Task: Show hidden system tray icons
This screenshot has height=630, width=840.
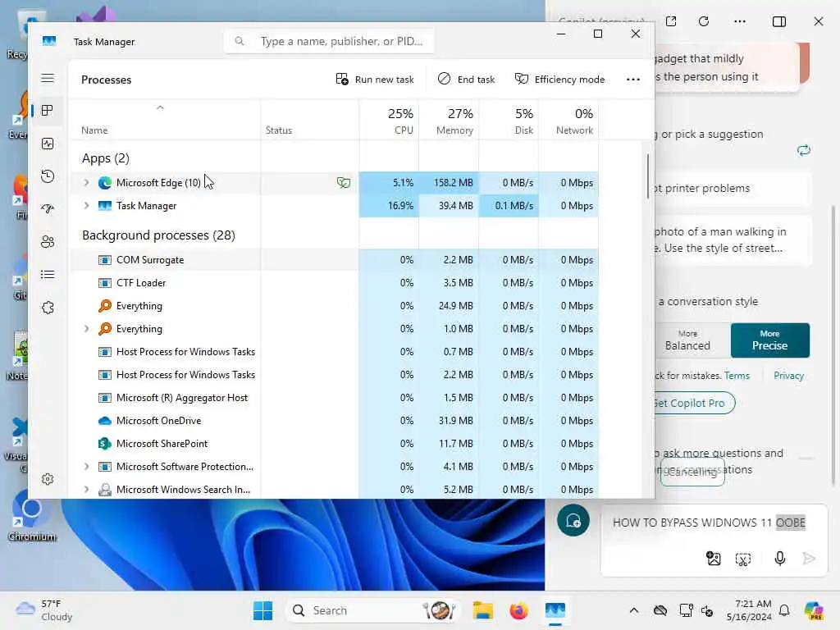Action: 634,610
